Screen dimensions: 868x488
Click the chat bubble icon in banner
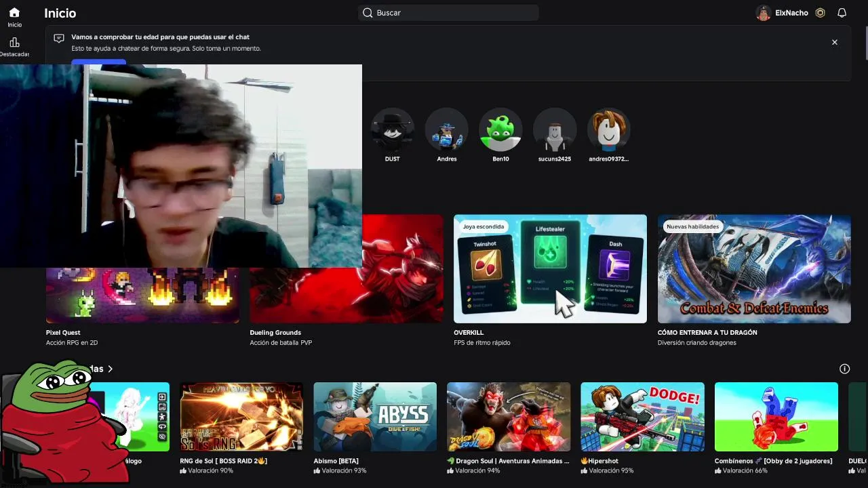click(59, 39)
